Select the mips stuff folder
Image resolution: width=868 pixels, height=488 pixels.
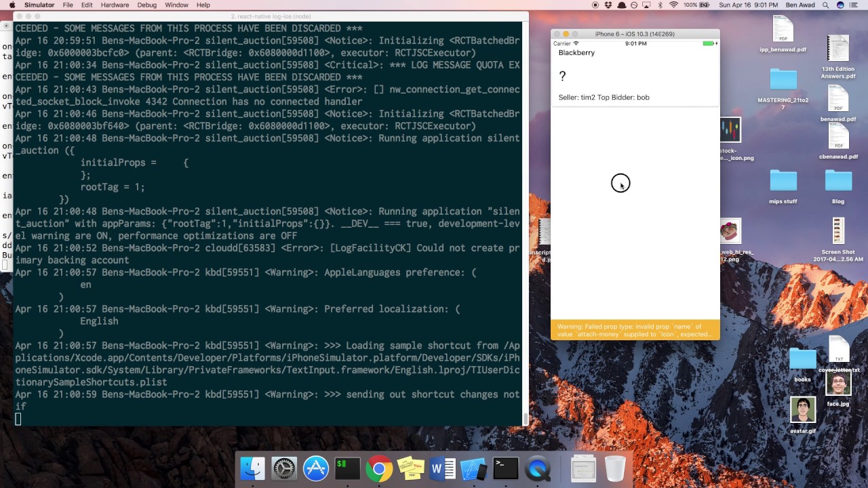(783, 187)
